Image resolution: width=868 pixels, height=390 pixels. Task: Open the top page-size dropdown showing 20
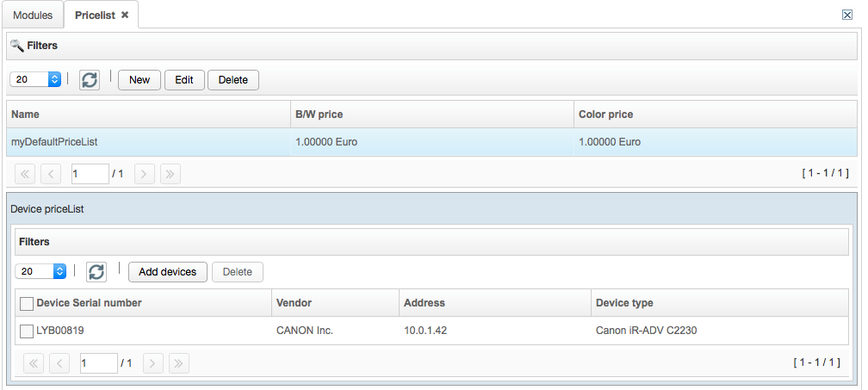pyautogui.click(x=35, y=79)
